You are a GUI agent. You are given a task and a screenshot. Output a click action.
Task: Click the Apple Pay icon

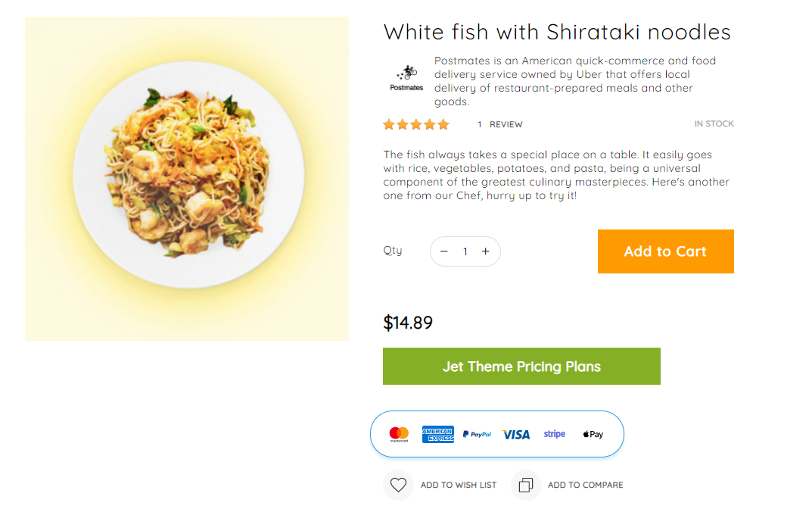pos(593,434)
